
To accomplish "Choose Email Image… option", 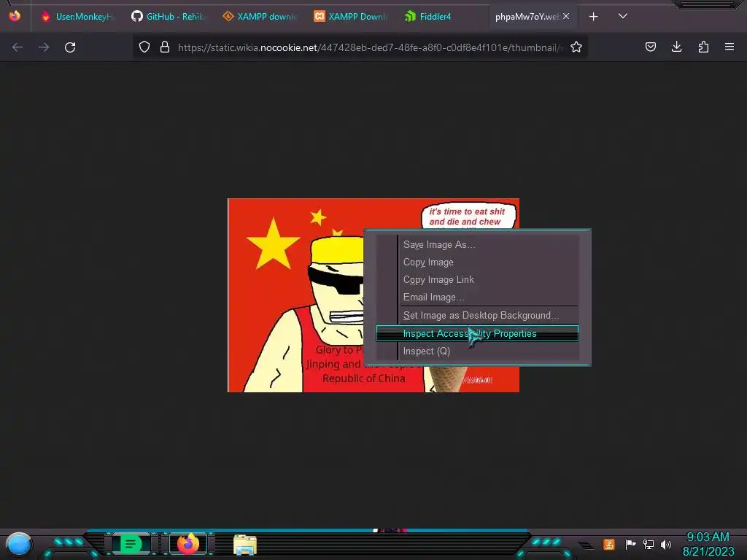I will [x=477, y=297].
